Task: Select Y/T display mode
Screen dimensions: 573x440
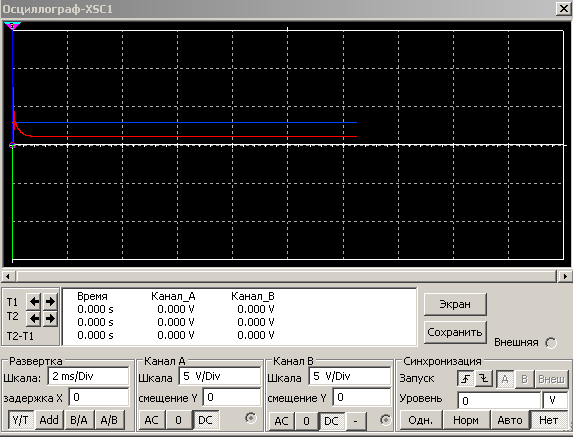Action: pos(21,420)
